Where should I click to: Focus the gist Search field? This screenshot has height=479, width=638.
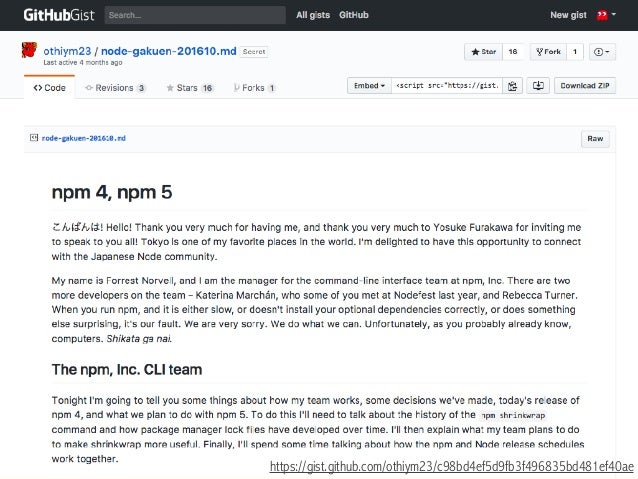pyautogui.click(x=195, y=15)
